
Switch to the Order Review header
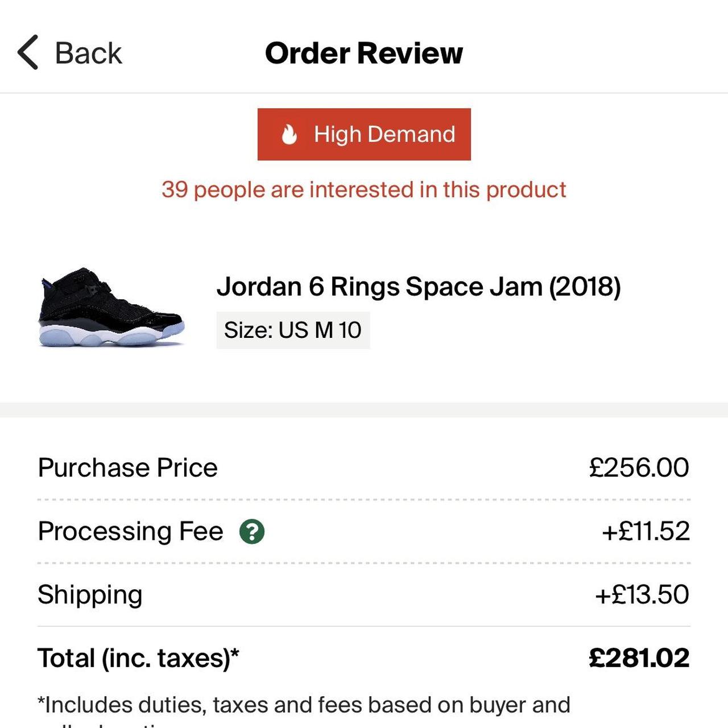point(364,53)
